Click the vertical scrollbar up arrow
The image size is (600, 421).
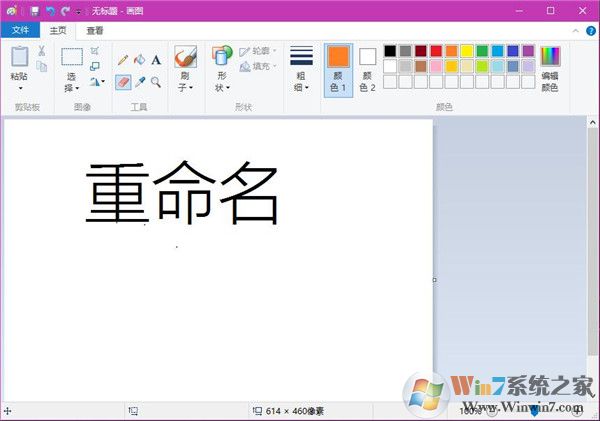click(x=593, y=122)
